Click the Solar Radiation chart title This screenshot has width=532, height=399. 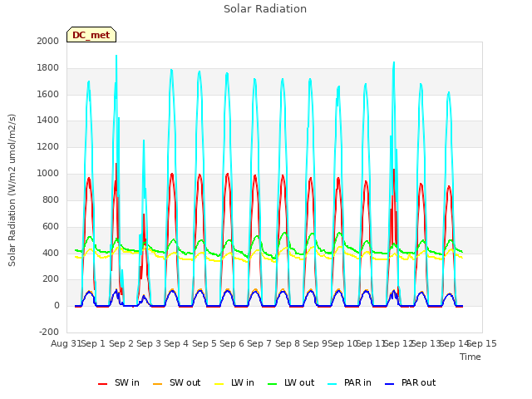(x=265, y=9)
